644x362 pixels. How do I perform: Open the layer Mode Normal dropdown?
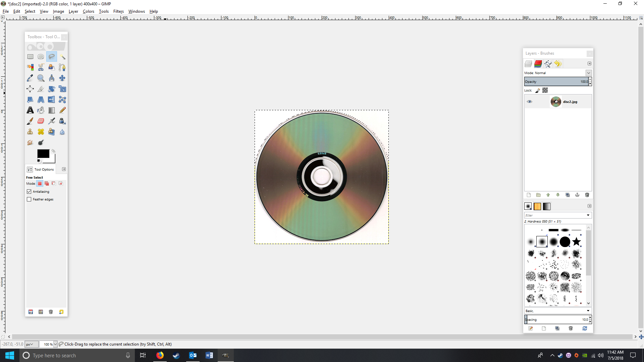click(x=588, y=73)
